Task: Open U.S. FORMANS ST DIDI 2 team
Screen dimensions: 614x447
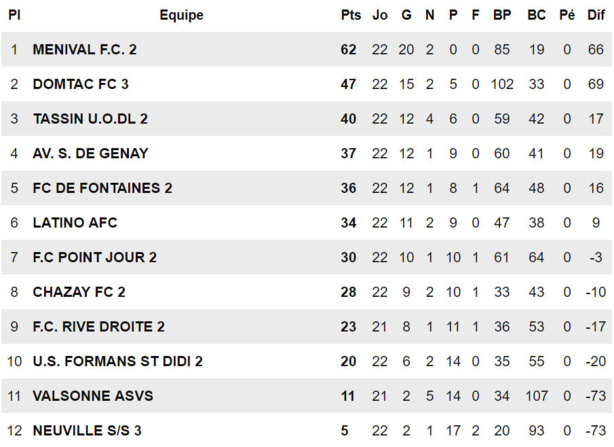Action: (118, 361)
